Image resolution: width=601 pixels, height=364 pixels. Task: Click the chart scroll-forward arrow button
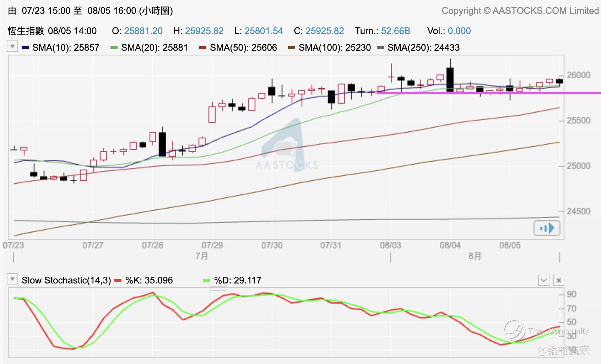point(547,228)
